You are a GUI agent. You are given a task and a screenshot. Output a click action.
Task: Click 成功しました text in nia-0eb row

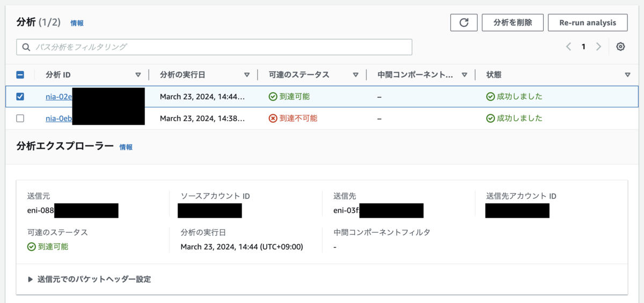pos(519,118)
